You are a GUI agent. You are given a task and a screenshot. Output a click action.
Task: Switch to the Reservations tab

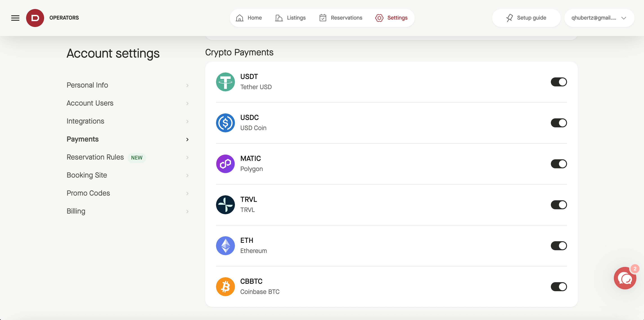(341, 18)
